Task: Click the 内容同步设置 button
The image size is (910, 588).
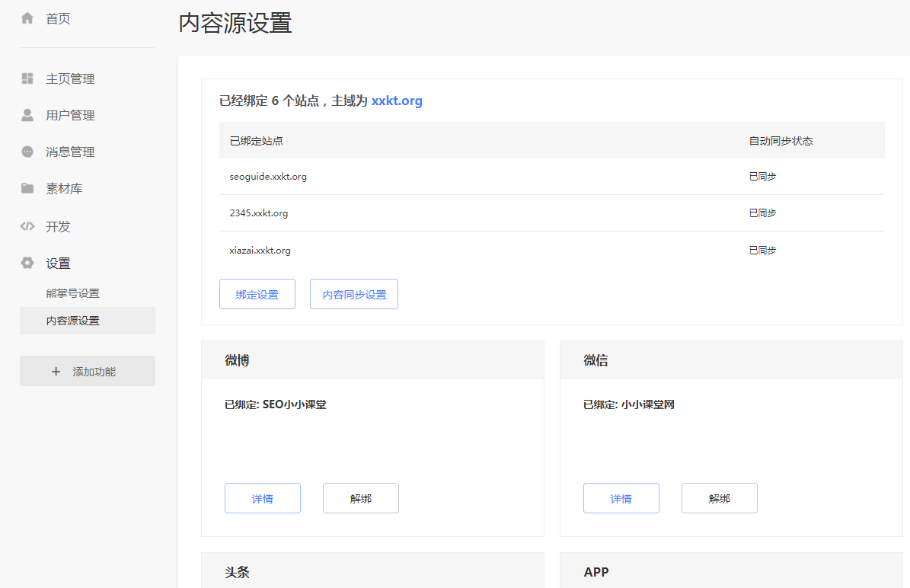Action: (354, 294)
